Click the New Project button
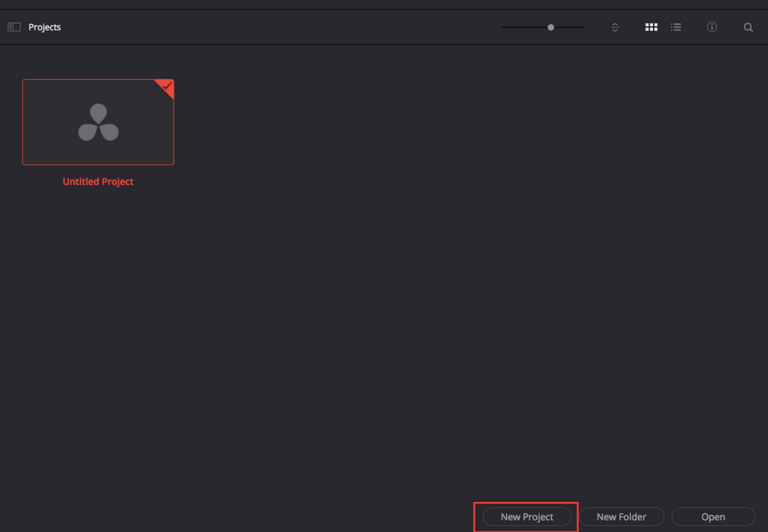 click(527, 517)
